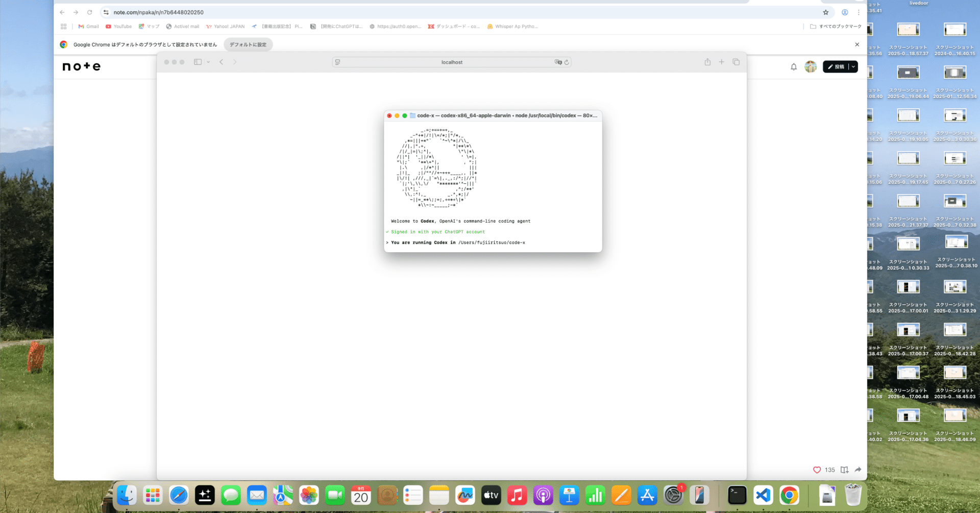Image resolution: width=980 pixels, height=513 pixels.
Task: Open the Gmail bookmark
Action: pos(88,27)
